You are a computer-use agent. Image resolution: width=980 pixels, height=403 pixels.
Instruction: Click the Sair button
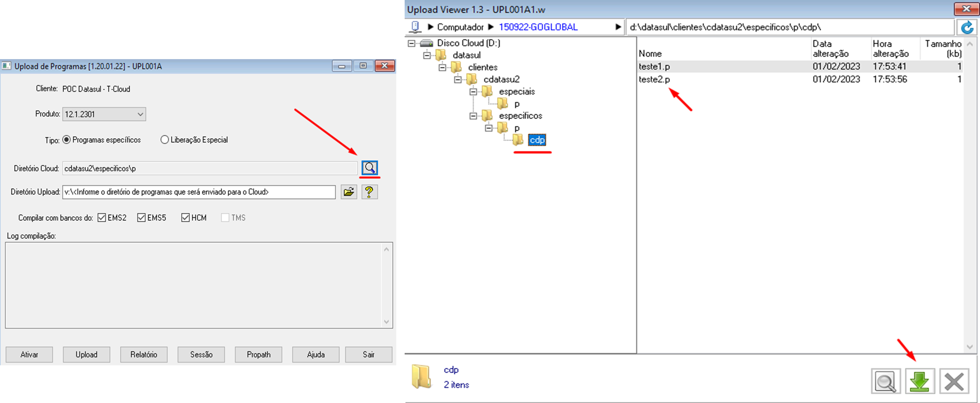[x=369, y=354]
